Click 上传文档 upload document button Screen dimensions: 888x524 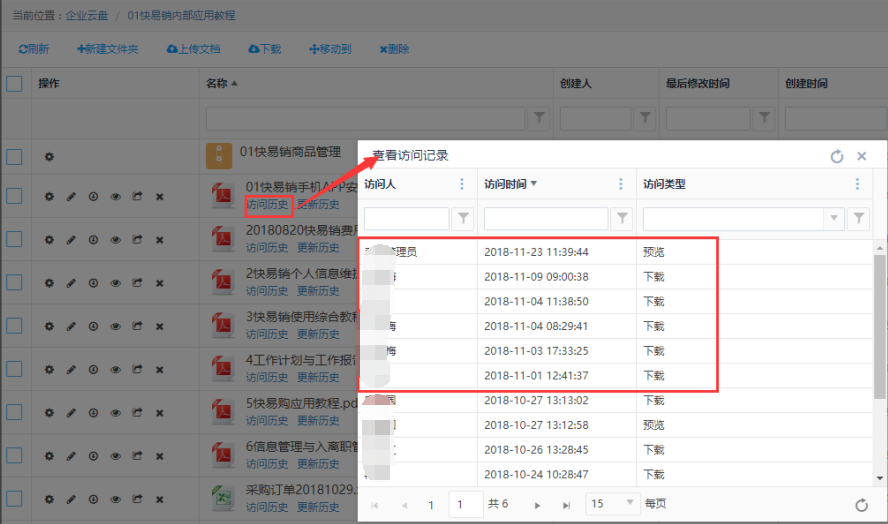(193, 49)
